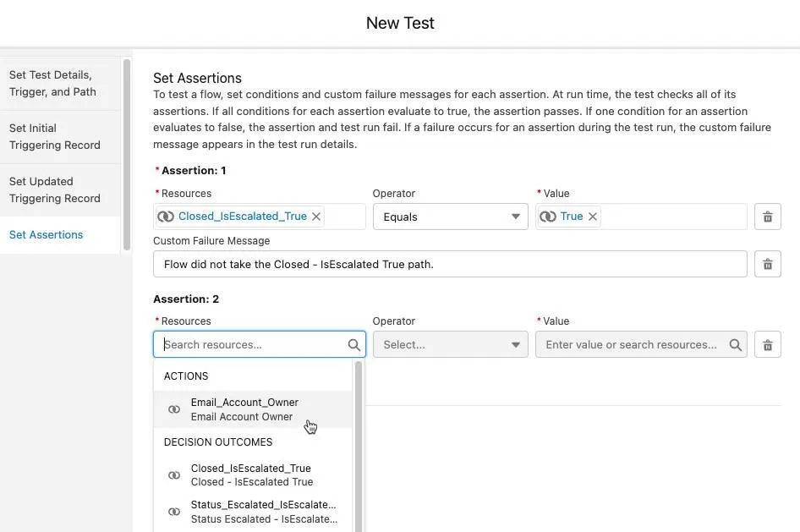Open the Equals operator dropdown

coord(450,216)
